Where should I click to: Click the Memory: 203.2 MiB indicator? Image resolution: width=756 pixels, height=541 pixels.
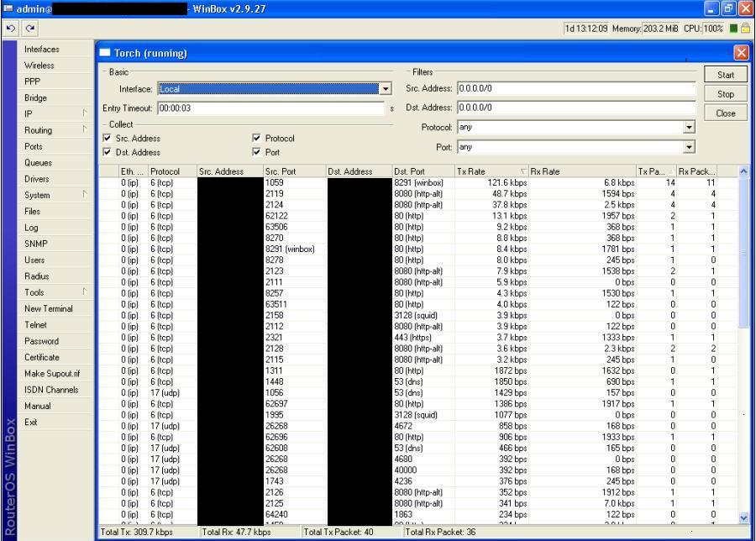tap(645, 29)
